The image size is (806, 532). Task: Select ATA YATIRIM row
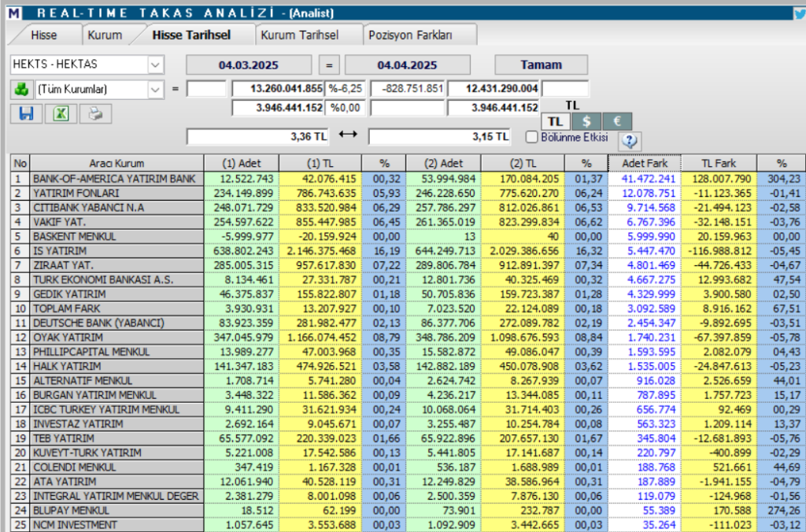[409, 482]
